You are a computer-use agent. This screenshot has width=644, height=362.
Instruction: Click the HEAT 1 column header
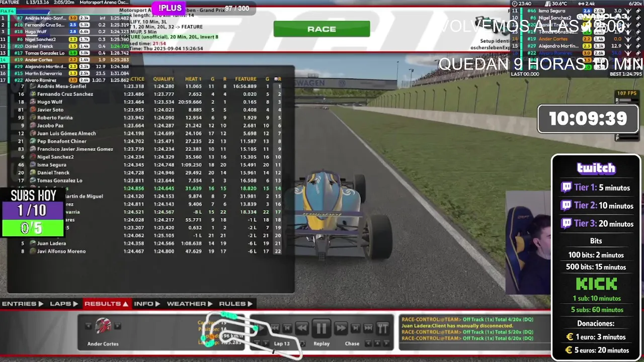[x=193, y=79]
